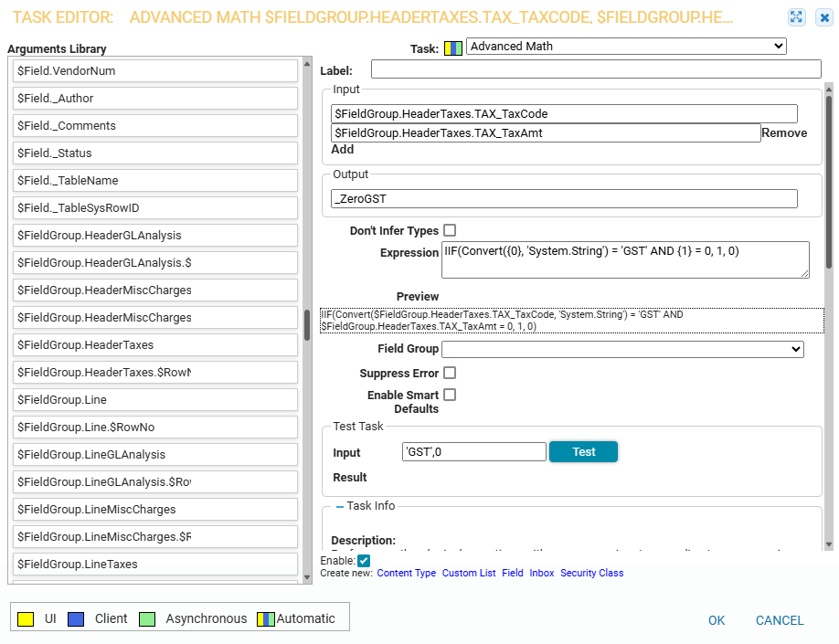Click the expression Preview text box
This screenshot has height=644, width=839.
coord(572,321)
